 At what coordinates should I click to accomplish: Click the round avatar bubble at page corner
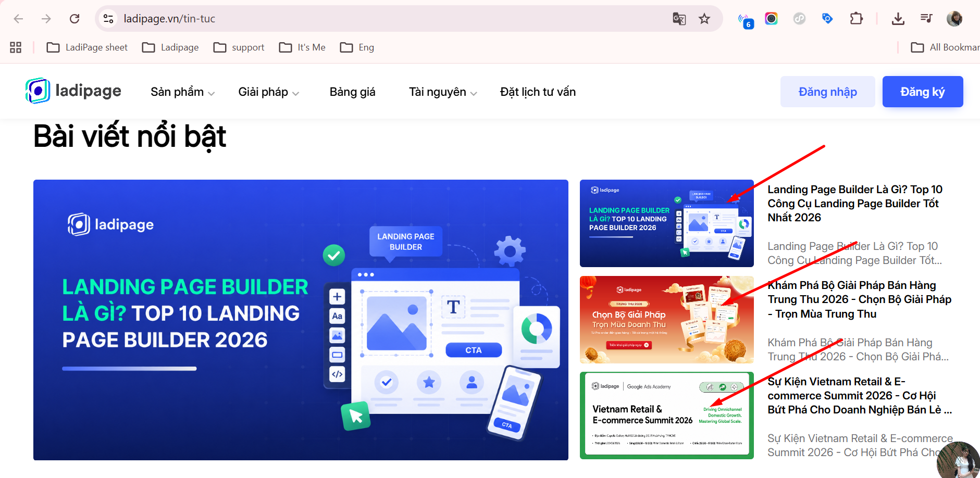point(959,460)
